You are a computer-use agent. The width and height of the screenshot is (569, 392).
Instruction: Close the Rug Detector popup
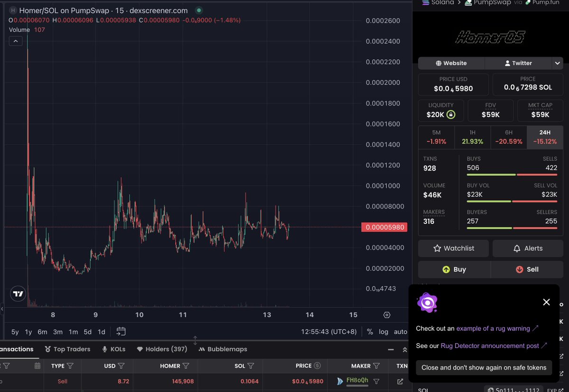click(546, 302)
